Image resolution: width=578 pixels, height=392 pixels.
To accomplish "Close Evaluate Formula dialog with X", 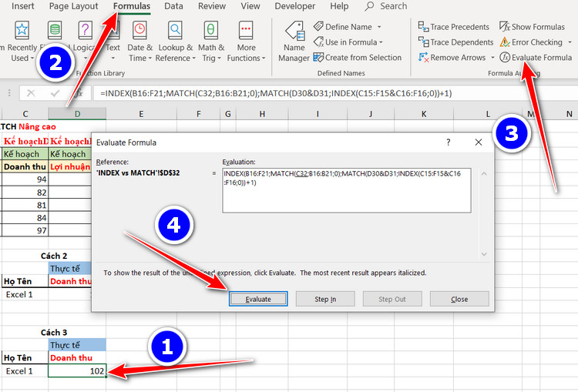I will tap(479, 142).
